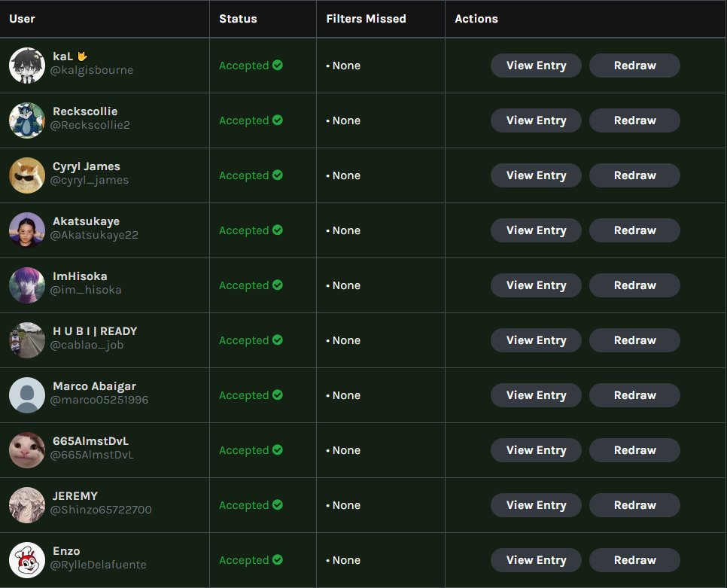Click H U B I | READY avatar
Image resolution: width=727 pixels, height=588 pixels.
(27, 340)
